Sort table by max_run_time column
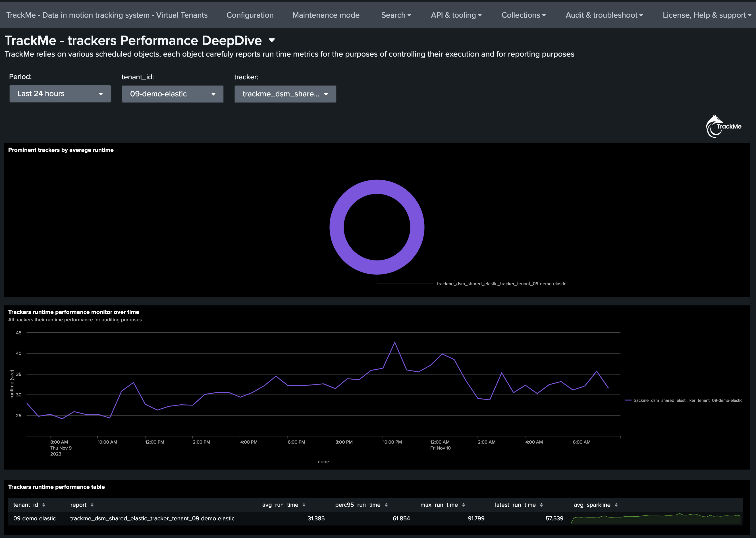 [x=443, y=505]
